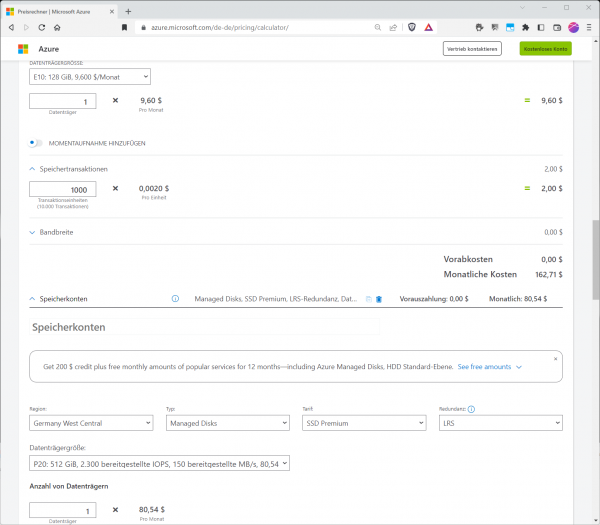Viewport: 600px width, 525px height.
Task: Open the Tarif dropdown SSD Premium
Action: (x=364, y=423)
